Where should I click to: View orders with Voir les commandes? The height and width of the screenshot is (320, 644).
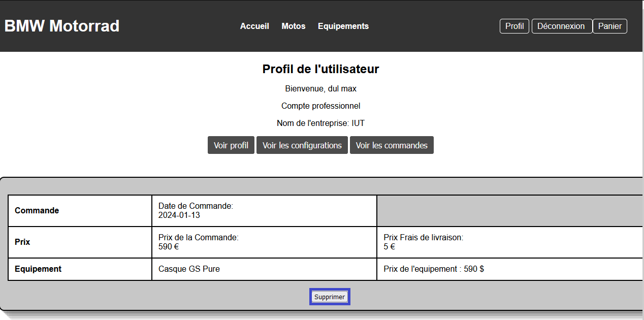(392, 145)
